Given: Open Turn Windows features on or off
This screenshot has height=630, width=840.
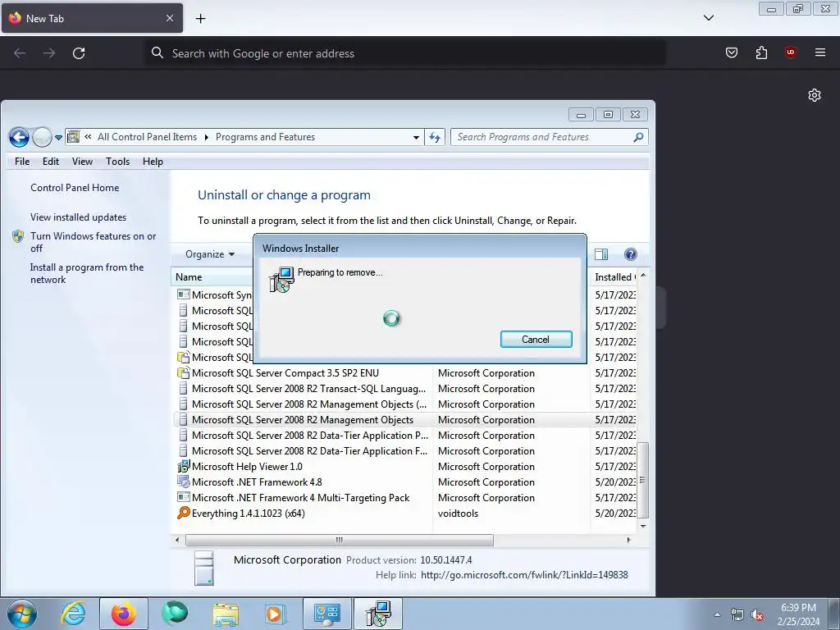Looking at the screenshot, I should click(x=94, y=242).
